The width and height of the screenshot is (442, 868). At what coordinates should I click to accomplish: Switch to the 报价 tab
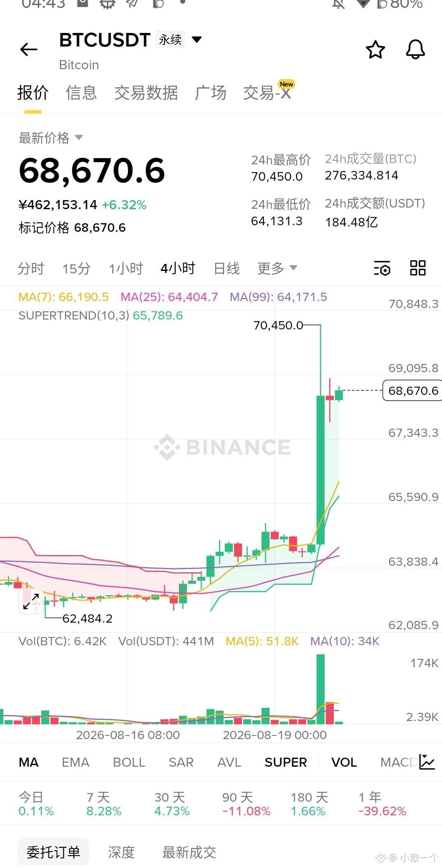33,93
